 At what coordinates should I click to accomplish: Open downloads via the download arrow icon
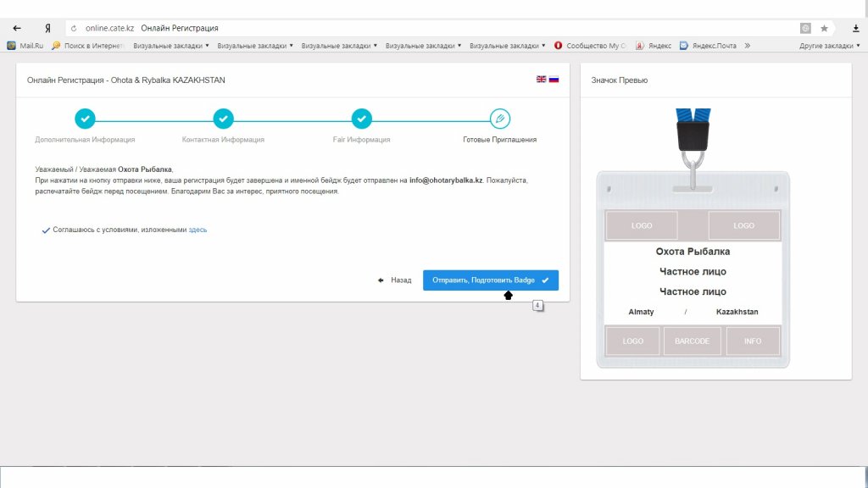point(855,28)
